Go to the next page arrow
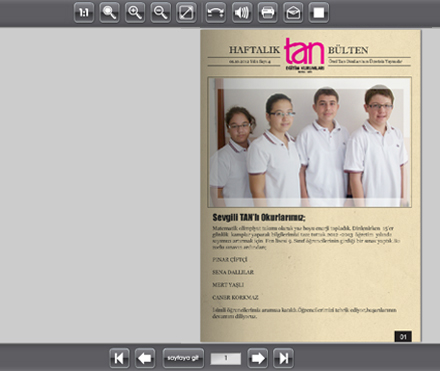Viewport: 440px width, 371px height. point(257,358)
